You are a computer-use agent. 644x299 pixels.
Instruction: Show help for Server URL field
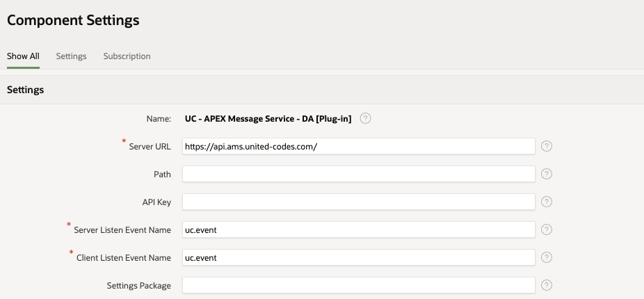(x=547, y=146)
